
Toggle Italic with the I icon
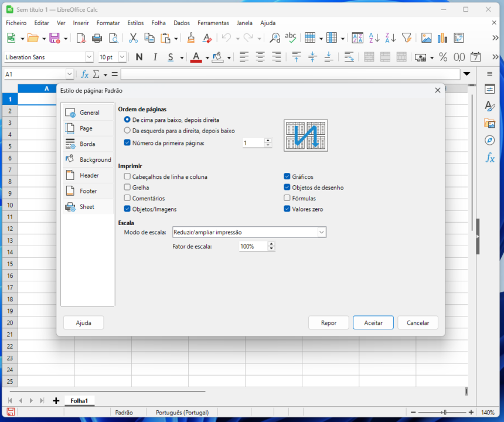pos(155,57)
